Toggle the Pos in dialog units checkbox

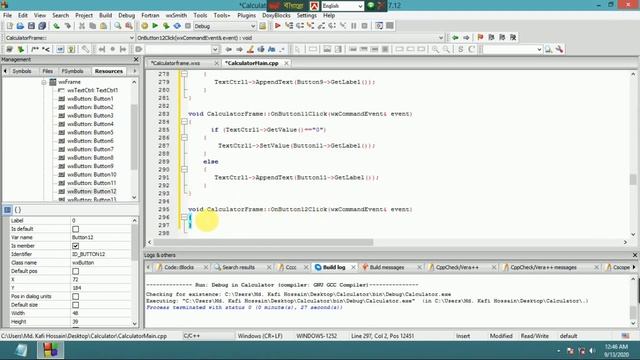(x=76, y=296)
